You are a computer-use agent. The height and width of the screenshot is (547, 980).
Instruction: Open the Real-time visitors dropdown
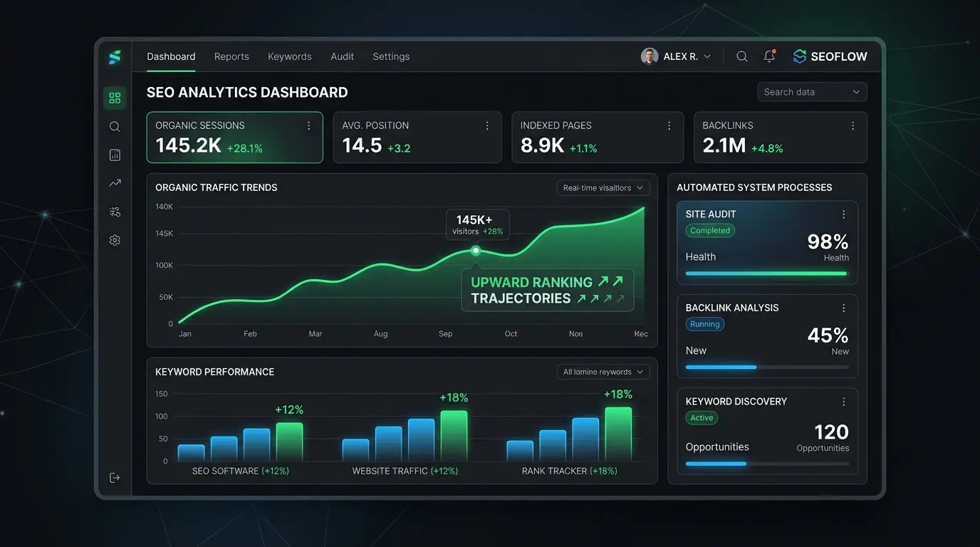click(x=603, y=188)
